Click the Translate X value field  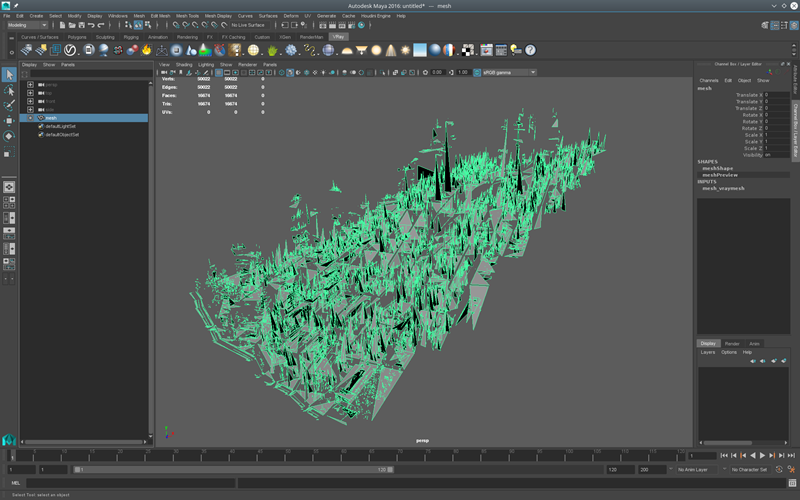point(776,95)
